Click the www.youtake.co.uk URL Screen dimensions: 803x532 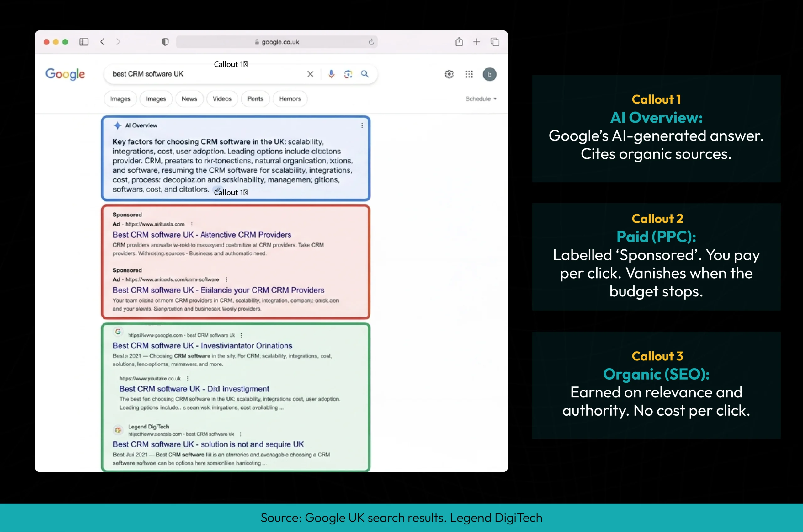150,379
